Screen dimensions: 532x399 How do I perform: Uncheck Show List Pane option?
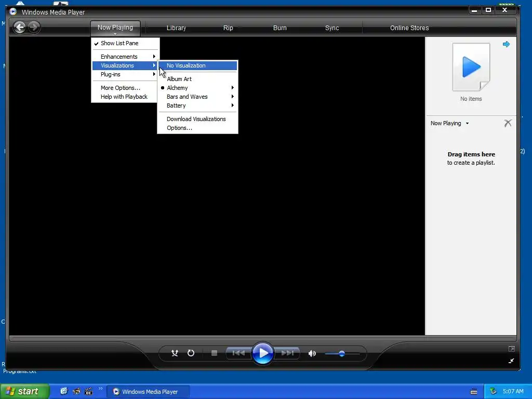click(126, 43)
